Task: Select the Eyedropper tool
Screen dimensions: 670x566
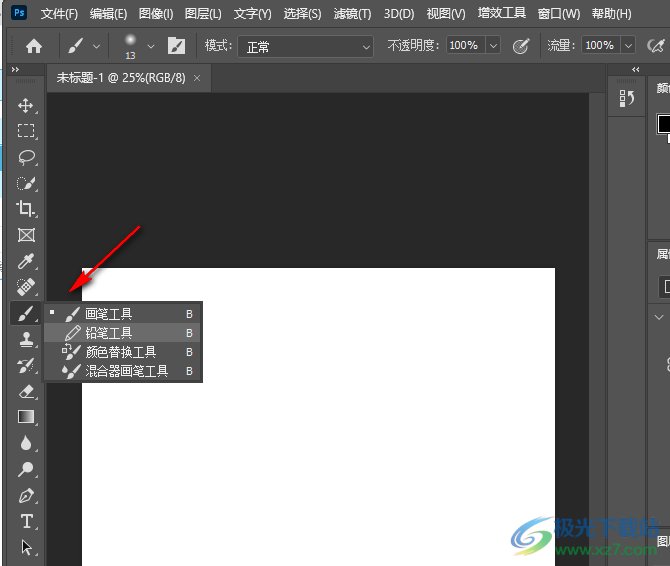Action: [x=26, y=261]
